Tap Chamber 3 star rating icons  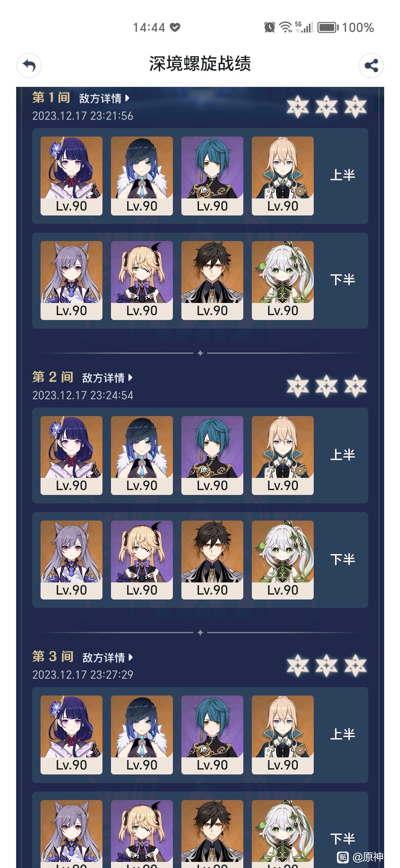tap(327, 666)
